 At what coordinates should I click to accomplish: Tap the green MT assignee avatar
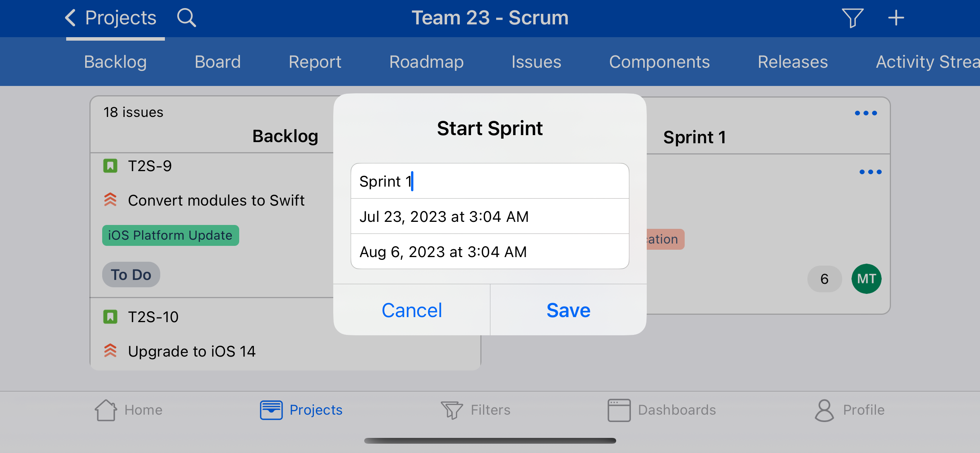tap(866, 279)
